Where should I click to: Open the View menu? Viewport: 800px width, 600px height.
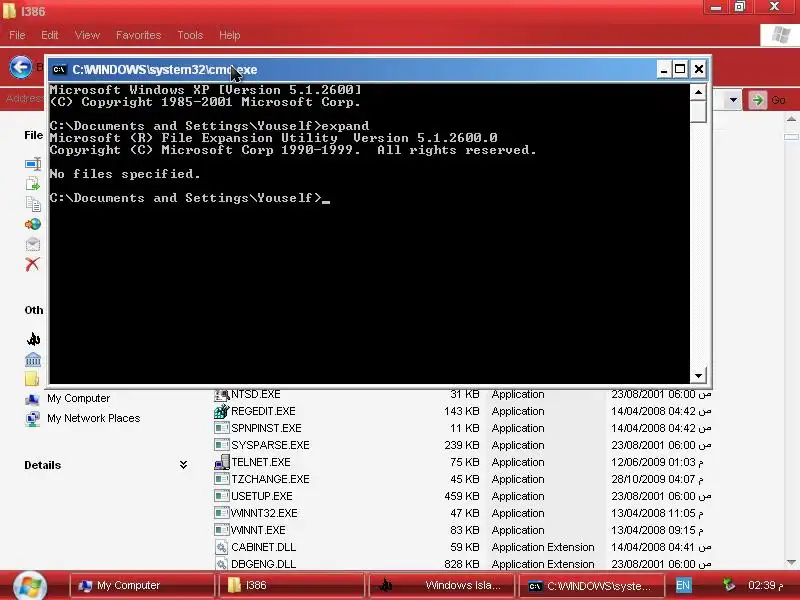(87, 35)
